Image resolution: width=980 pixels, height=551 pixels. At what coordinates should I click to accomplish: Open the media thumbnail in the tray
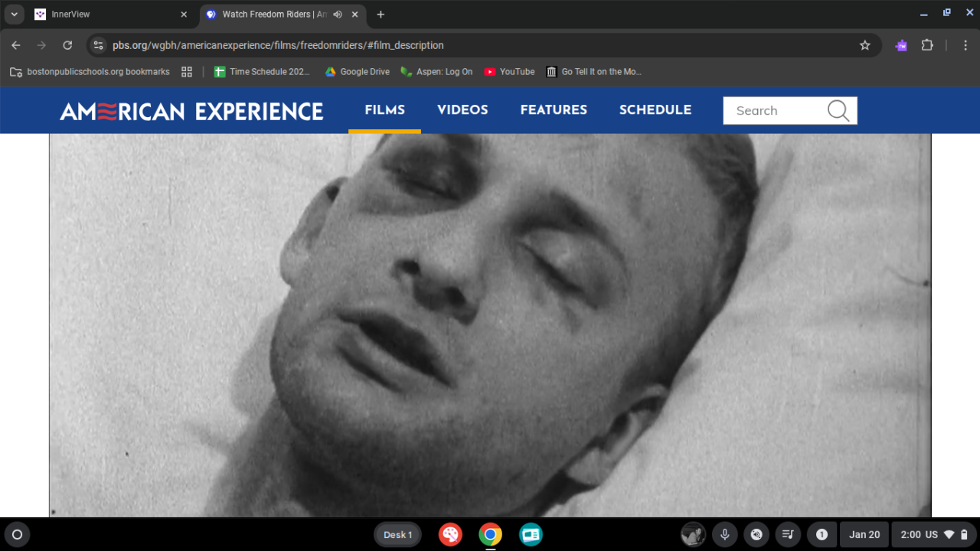694,535
